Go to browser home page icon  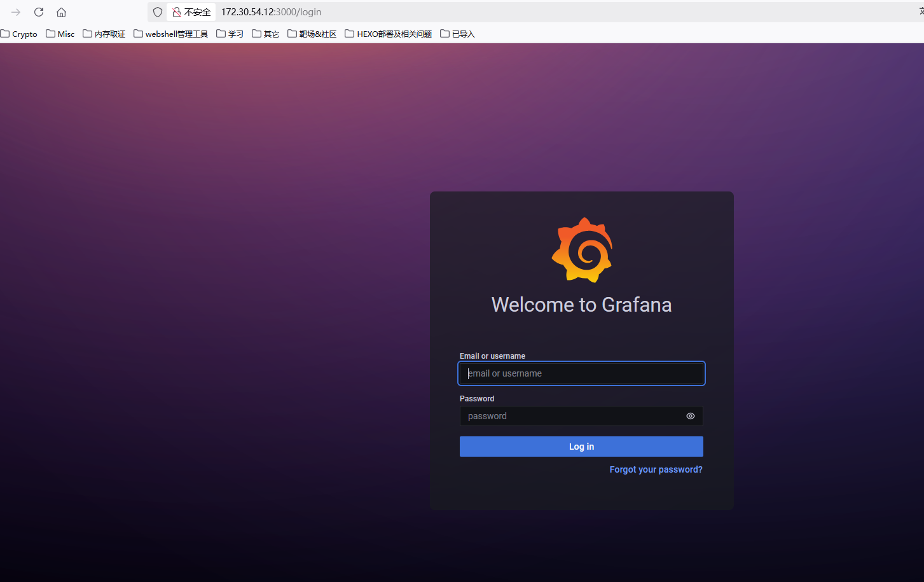[x=62, y=12]
